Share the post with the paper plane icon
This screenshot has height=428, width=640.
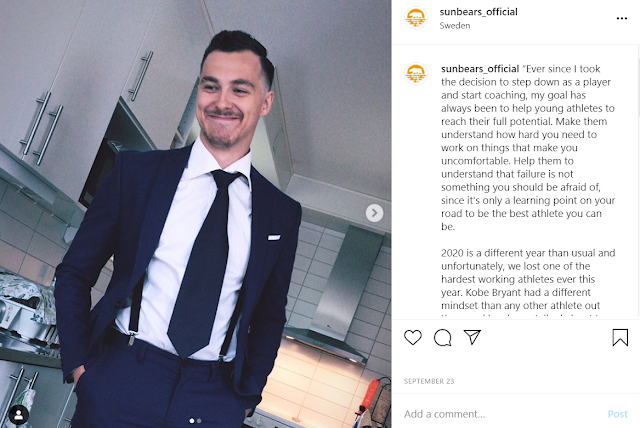click(472, 337)
